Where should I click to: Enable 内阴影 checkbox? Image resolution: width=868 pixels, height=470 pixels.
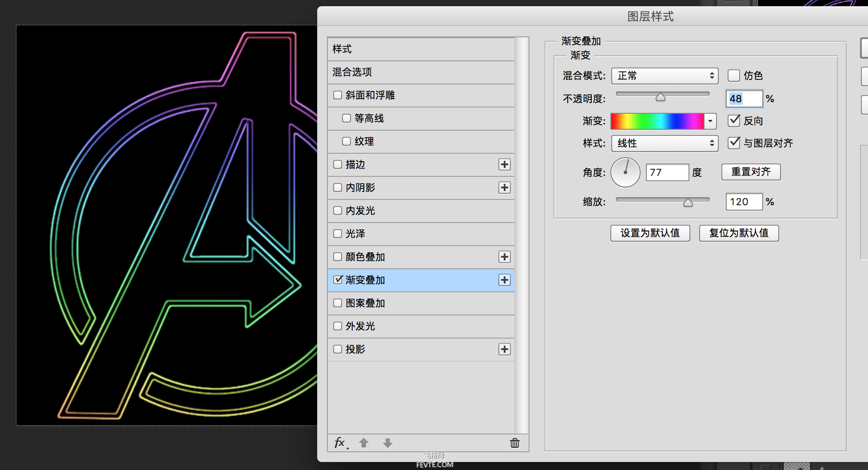(x=338, y=187)
